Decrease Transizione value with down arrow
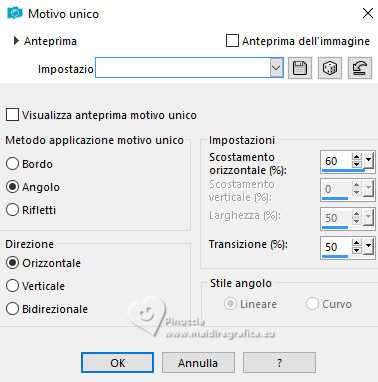Viewport: 378px width, 382px height. 357,250
